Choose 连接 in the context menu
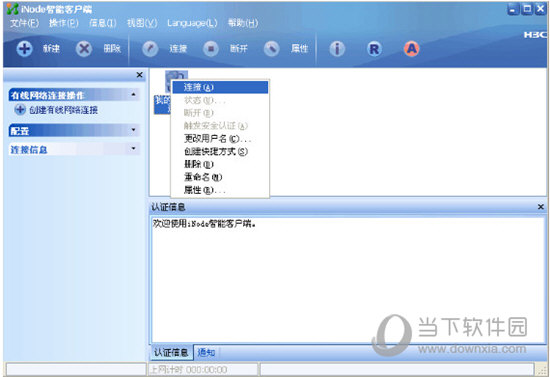The image size is (550, 377). pos(220,87)
